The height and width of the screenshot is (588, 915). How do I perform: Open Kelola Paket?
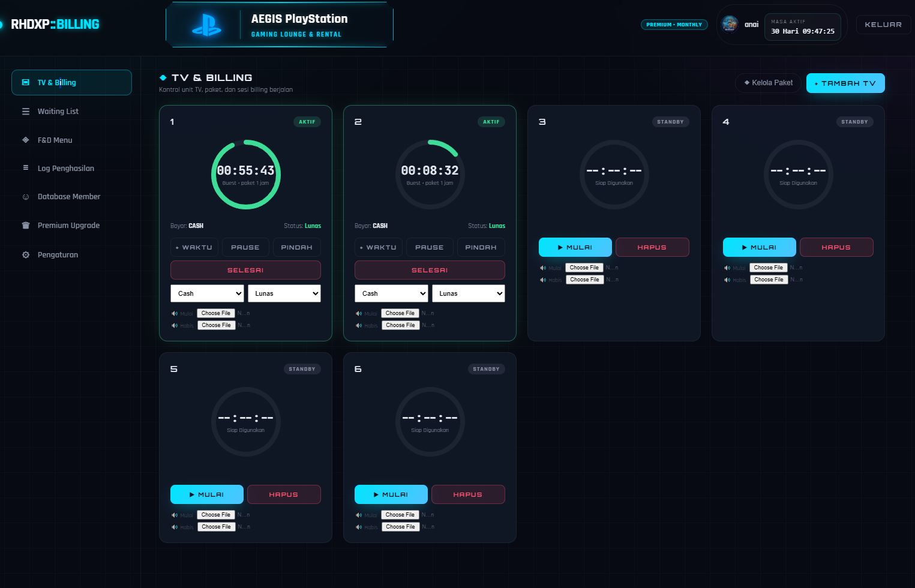768,83
